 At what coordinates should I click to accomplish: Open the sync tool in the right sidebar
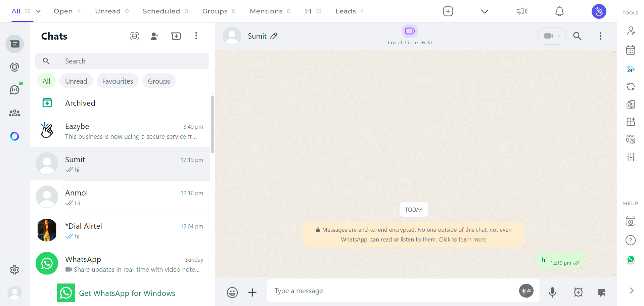click(631, 87)
